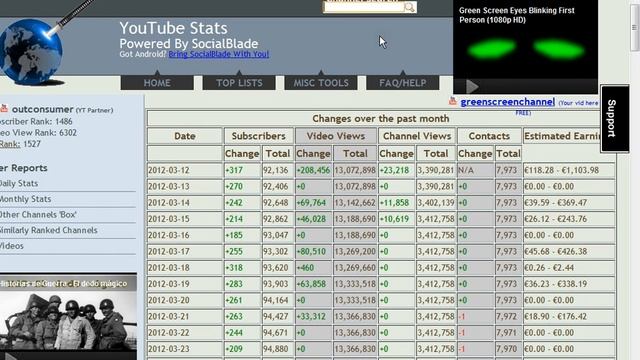Image resolution: width=640 pixels, height=360 pixels.
Task: Click 'Changes over the past month' heading
Action: click(380, 119)
